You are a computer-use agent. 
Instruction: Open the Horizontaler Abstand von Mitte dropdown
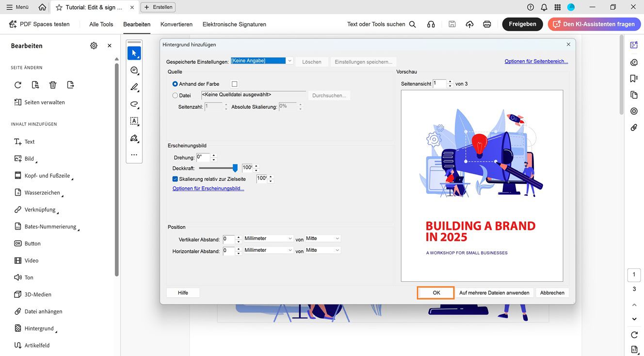[x=323, y=250]
